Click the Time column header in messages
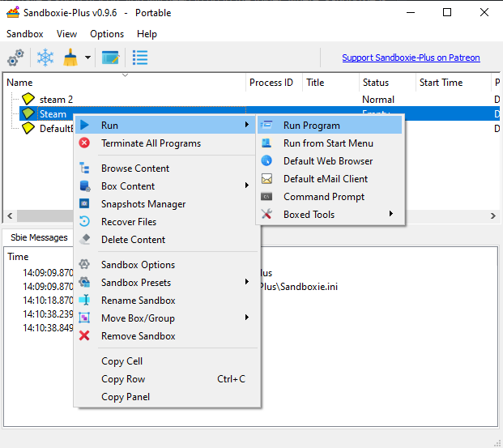The height and width of the screenshot is (448, 503). click(18, 257)
